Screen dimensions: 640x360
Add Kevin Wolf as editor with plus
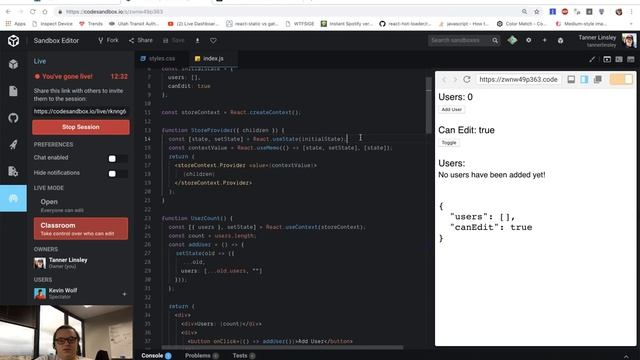pyautogui.click(x=124, y=294)
